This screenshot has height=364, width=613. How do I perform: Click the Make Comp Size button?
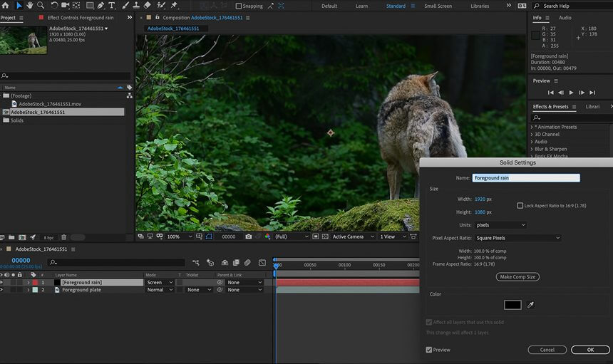[x=517, y=277]
